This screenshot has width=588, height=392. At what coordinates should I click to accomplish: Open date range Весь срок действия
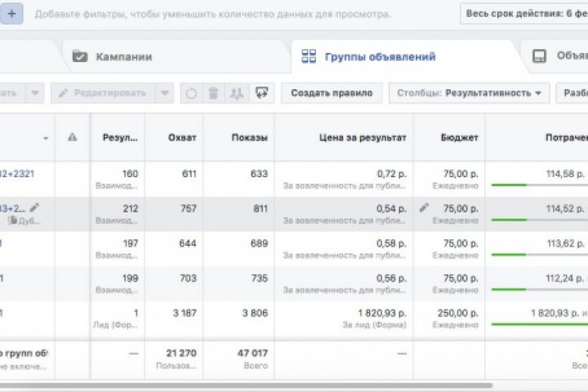[524, 14]
